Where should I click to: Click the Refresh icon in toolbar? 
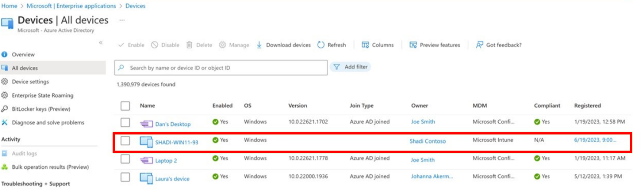coord(321,45)
